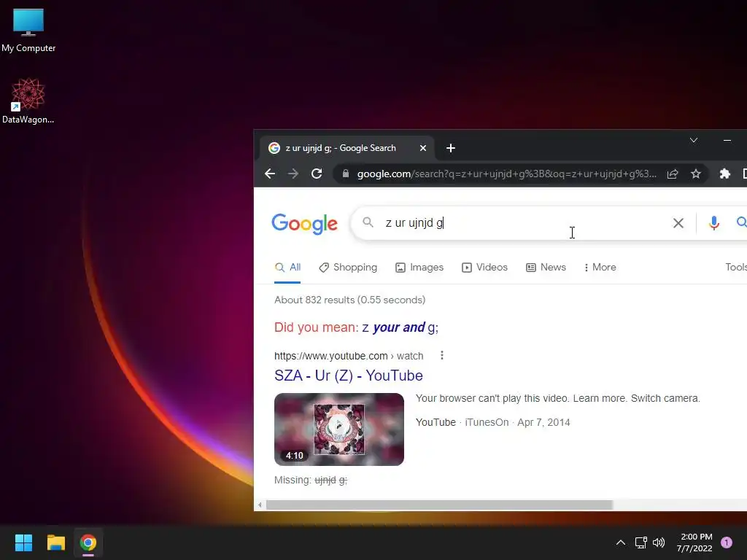Clear the search box text
Image resolution: width=747 pixels, height=560 pixels.
coord(678,223)
